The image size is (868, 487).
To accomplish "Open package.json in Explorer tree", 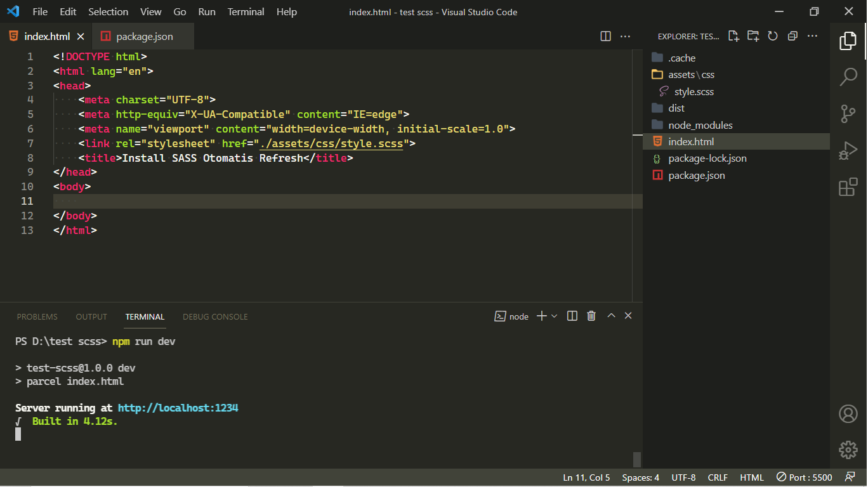I will click(736, 176).
